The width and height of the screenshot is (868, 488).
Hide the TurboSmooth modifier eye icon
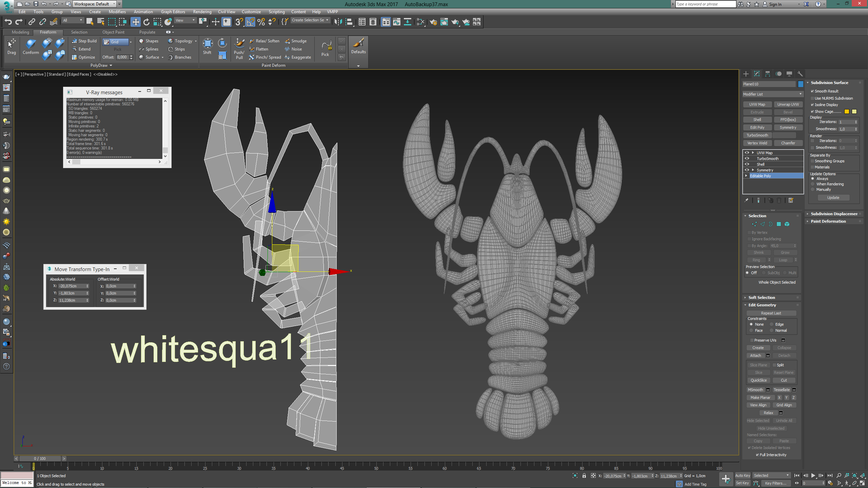tap(747, 159)
